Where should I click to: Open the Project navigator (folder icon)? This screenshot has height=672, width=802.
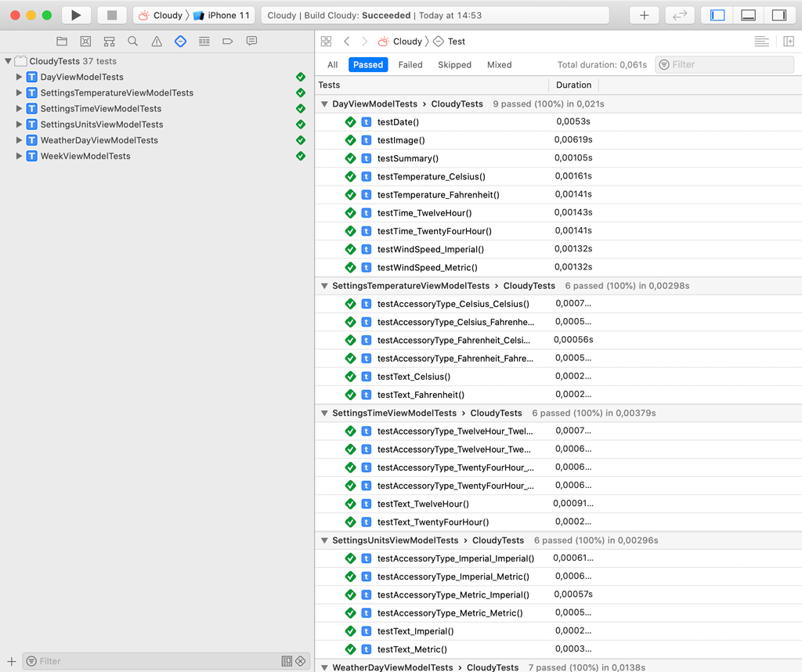coord(63,41)
